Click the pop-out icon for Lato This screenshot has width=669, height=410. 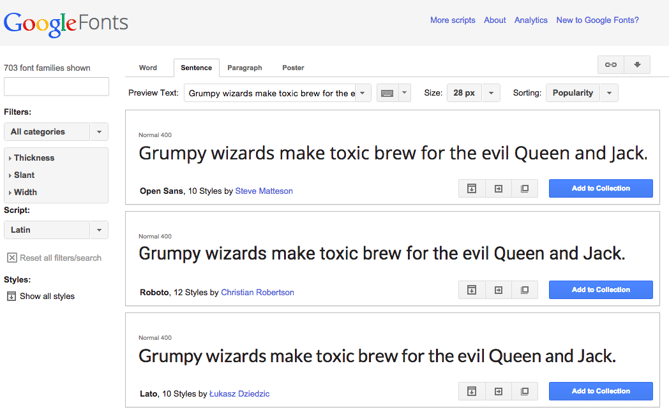[525, 391]
